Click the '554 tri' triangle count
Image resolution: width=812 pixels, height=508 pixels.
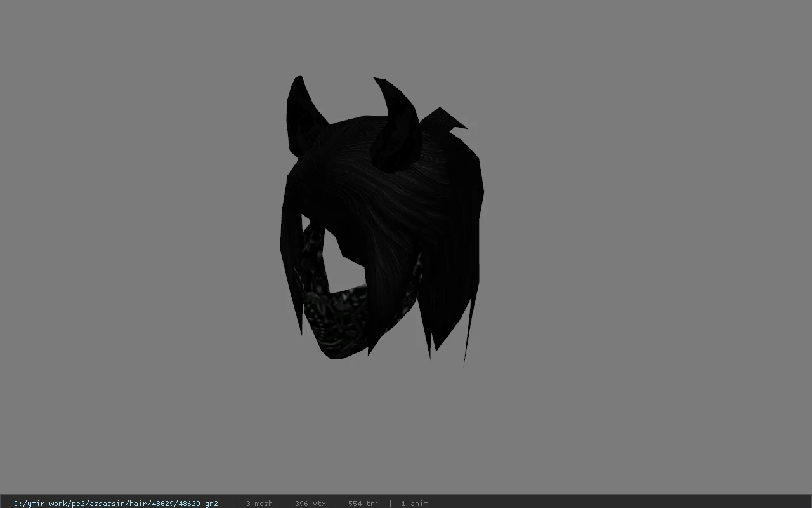coord(363,503)
